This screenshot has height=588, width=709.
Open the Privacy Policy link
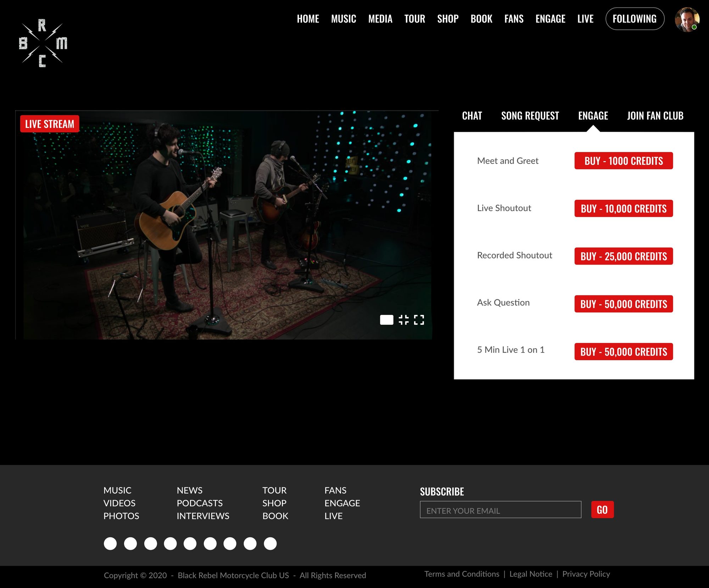586,574
